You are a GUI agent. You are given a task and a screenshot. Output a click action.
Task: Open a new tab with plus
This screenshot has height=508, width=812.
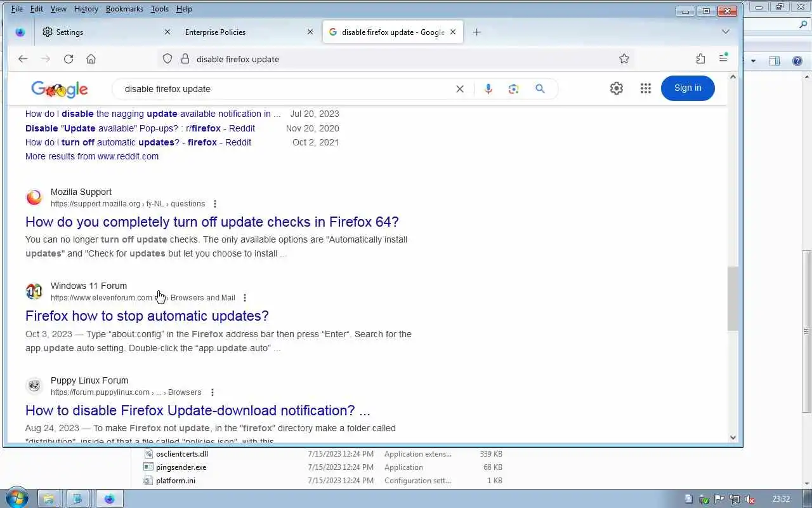[477, 32]
